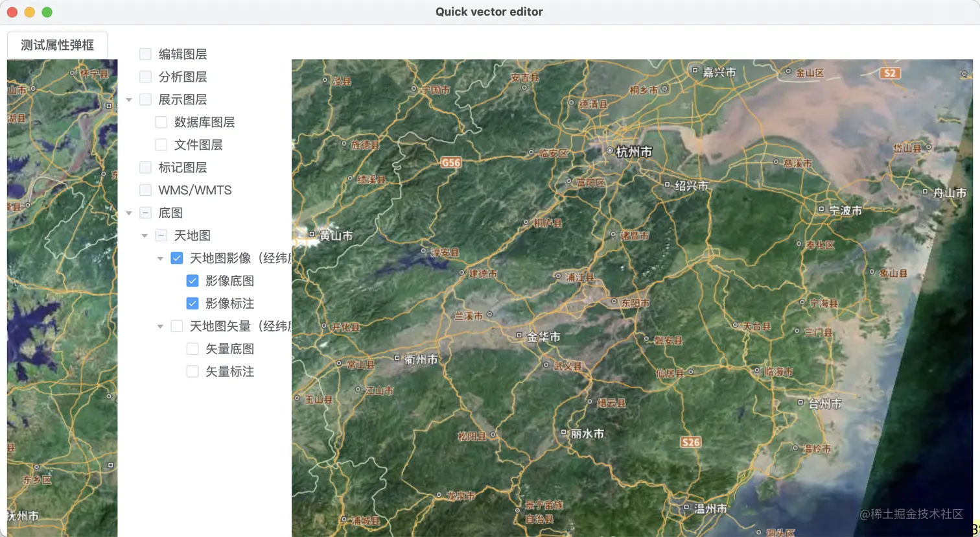Click the 台州市 label on the map
980x537 pixels.
825,404
